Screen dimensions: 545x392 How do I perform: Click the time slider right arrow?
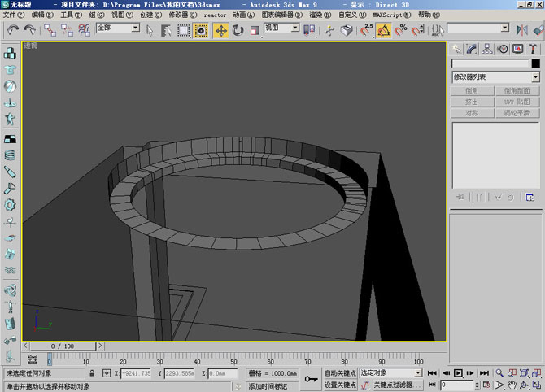pyautogui.click(x=100, y=346)
